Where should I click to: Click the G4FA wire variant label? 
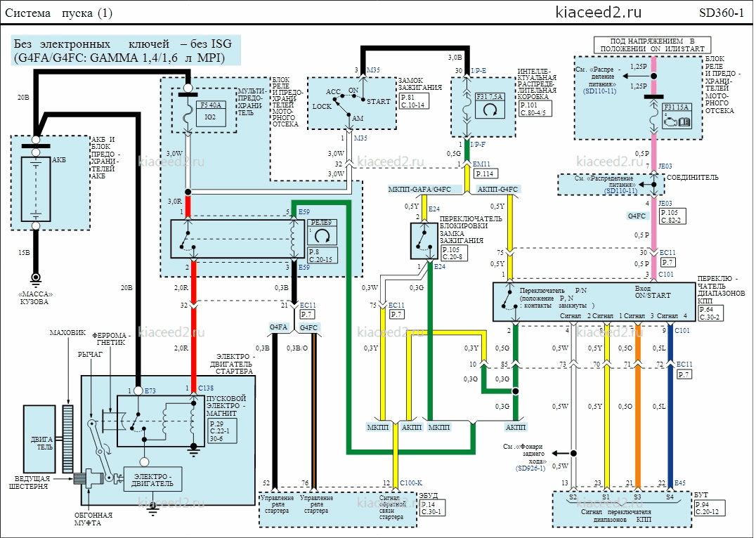[x=278, y=327]
